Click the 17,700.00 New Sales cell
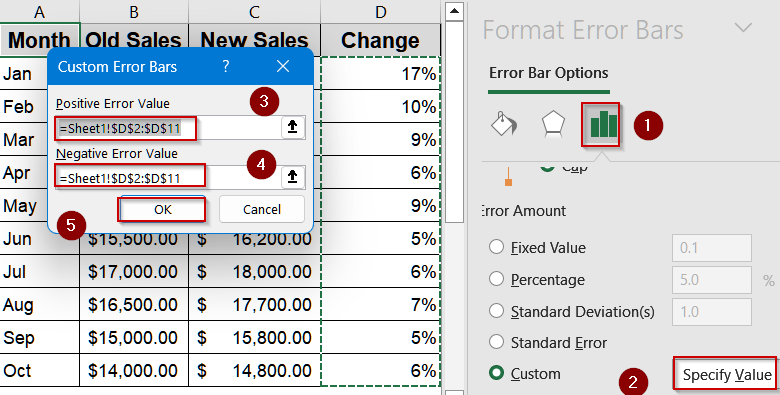The width and height of the screenshot is (780, 395). point(254,304)
